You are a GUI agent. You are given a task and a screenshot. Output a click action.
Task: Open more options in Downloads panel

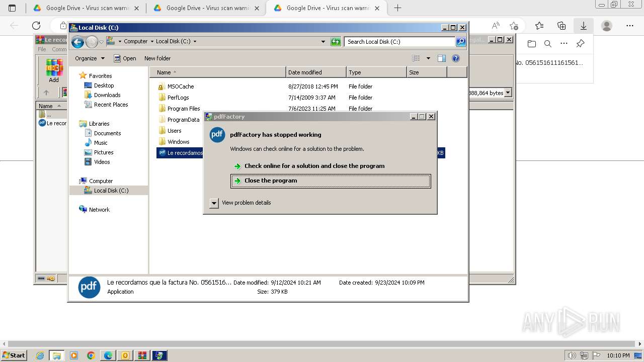coord(564,44)
